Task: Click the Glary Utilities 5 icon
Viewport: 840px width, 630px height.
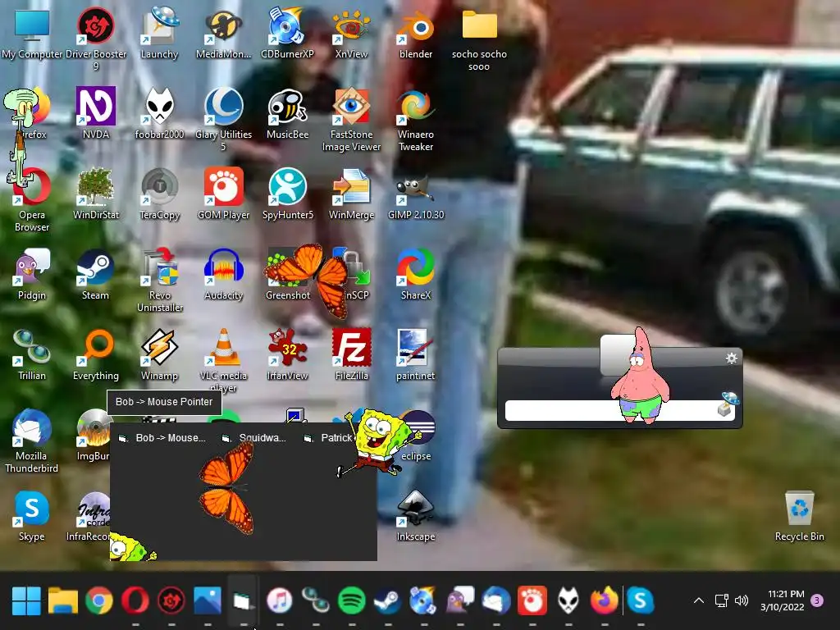Action: click(x=223, y=119)
